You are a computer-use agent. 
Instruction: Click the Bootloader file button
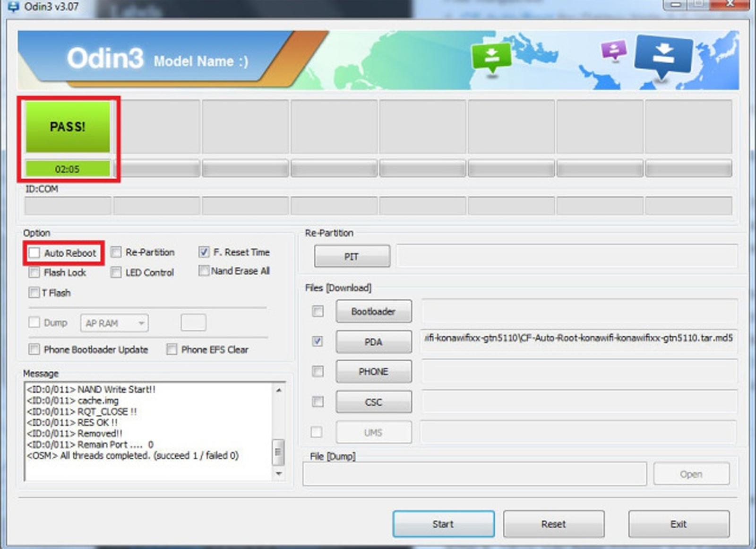373,311
